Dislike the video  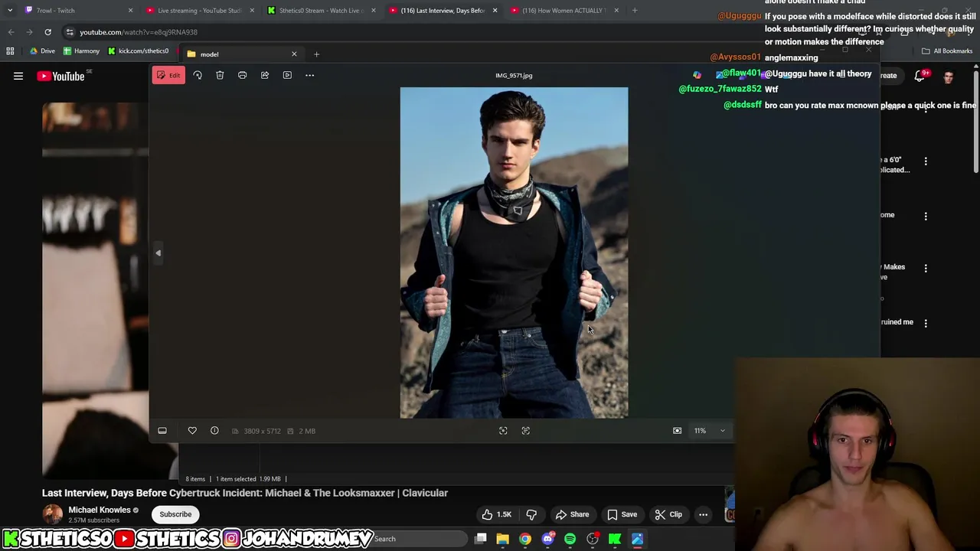[x=531, y=514]
